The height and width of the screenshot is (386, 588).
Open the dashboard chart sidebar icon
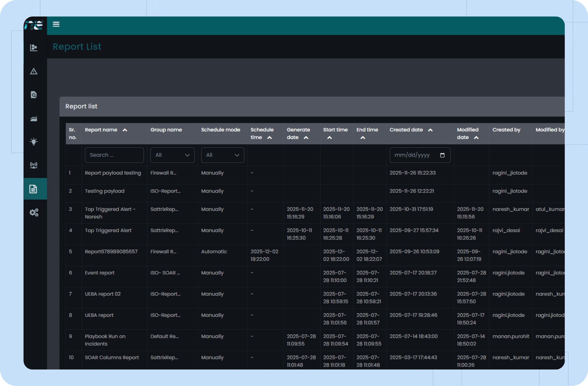[34, 48]
